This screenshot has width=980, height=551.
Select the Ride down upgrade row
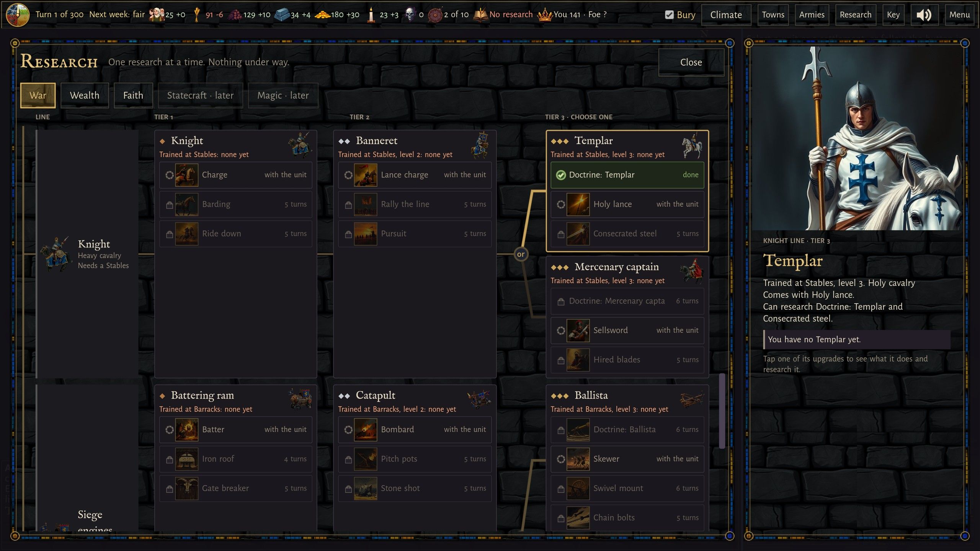pos(235,234)
